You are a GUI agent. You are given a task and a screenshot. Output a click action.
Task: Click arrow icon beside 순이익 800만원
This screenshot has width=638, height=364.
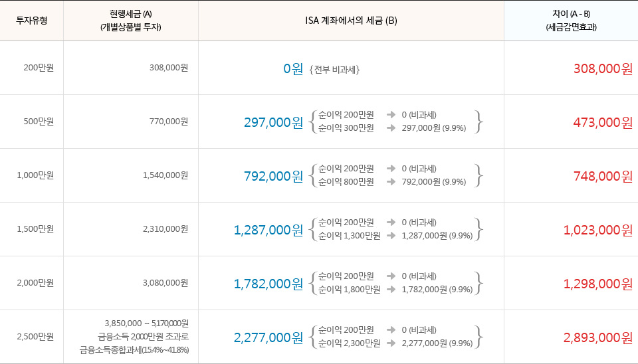click(391, 182)
